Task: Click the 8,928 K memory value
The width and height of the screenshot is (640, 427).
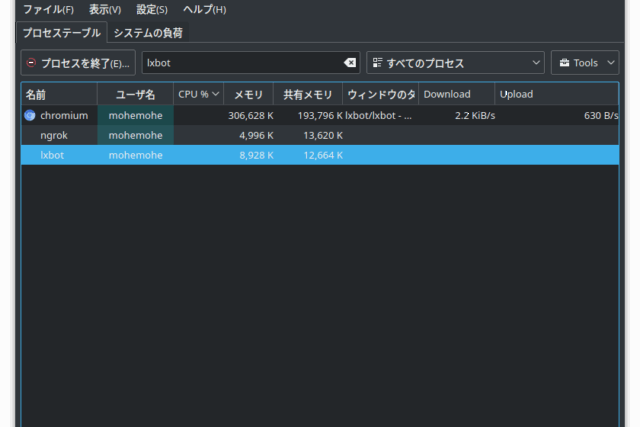Action: 256,155
